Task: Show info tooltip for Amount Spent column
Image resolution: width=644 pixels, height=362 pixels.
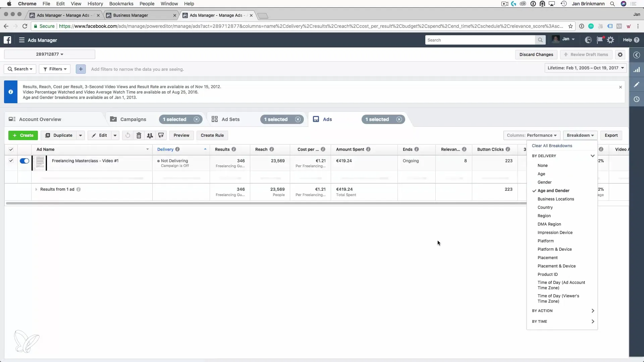Action: 368,149
